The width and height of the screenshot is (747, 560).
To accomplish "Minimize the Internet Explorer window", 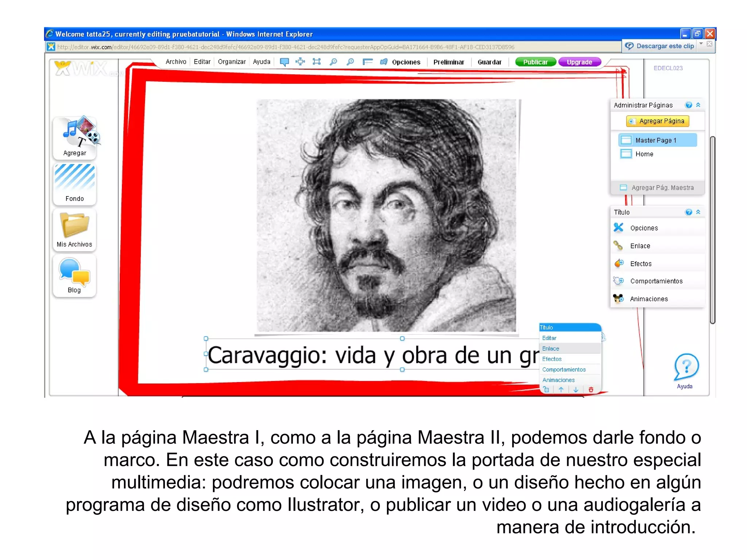I will pos(686,34).
